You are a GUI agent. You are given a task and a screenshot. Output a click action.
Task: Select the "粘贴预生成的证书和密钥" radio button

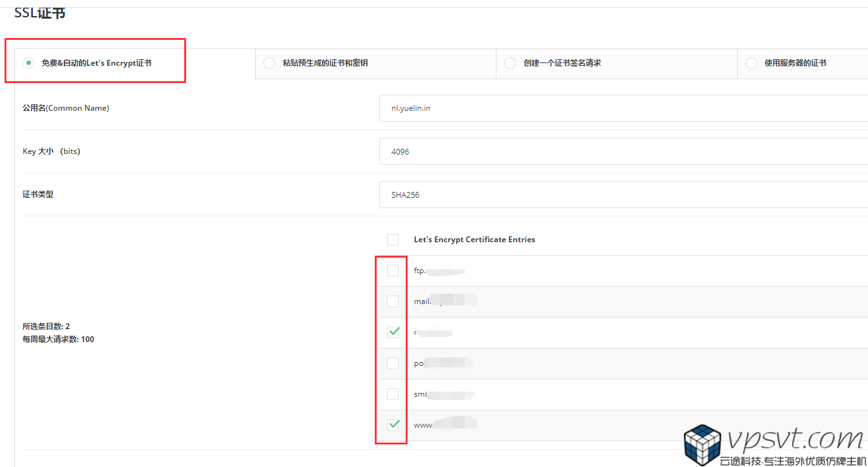(269, 63)
